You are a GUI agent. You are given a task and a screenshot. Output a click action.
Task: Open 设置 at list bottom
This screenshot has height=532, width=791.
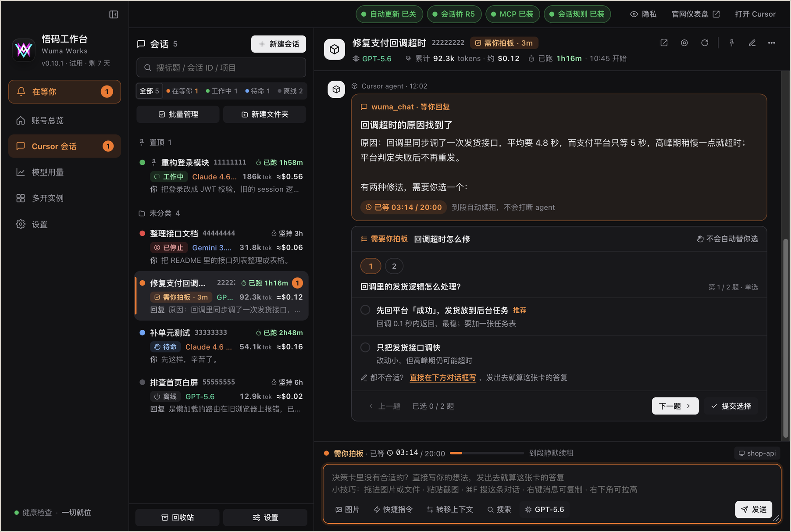[x=265, y=518]
